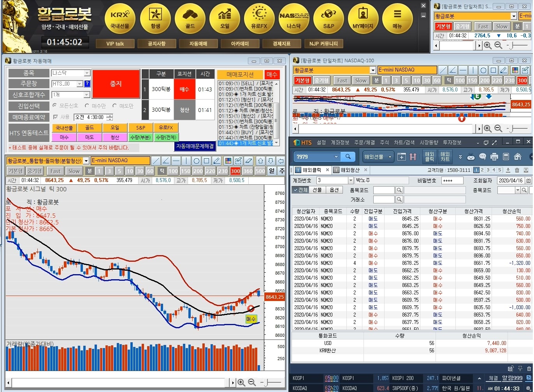Screen dimensions: 534x392
Task: Click the HTS calculator icon
Action: click(x=506, y=157)
